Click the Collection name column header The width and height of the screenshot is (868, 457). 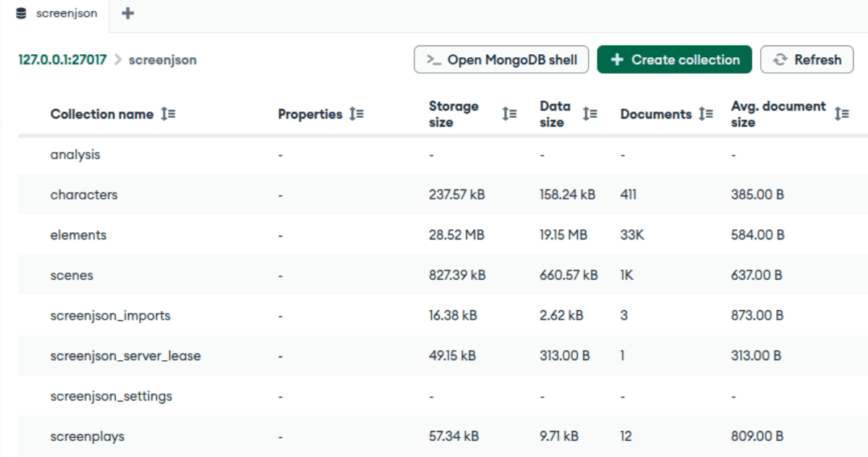(x=102, y=114)
